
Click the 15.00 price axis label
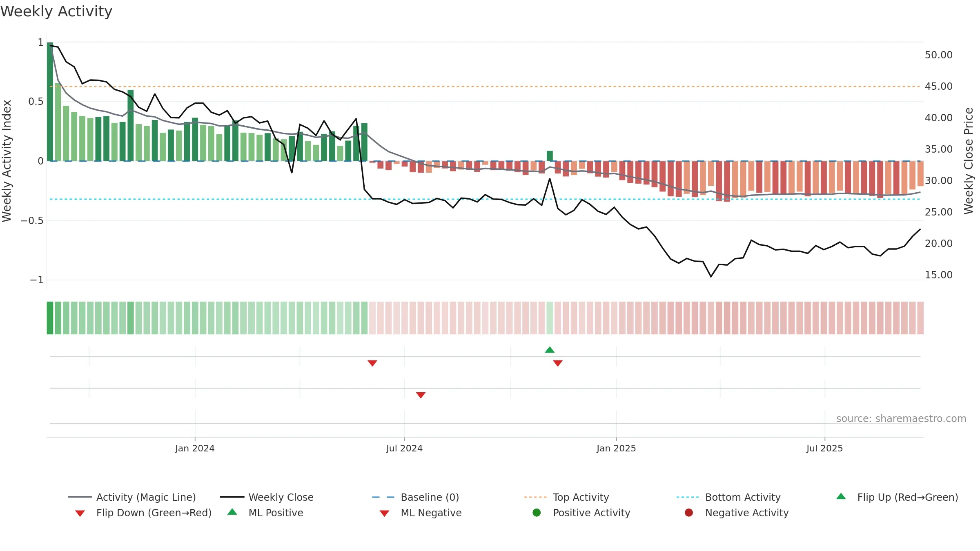coord(938,275)
